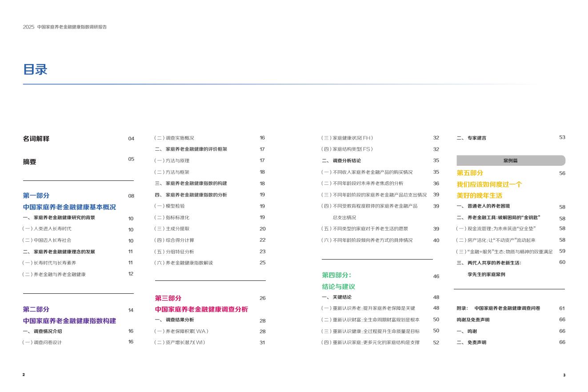Go to 主成分提取 entry
Image resolution: width=588 pixels, height=392 pixels.
coord(172,229)
